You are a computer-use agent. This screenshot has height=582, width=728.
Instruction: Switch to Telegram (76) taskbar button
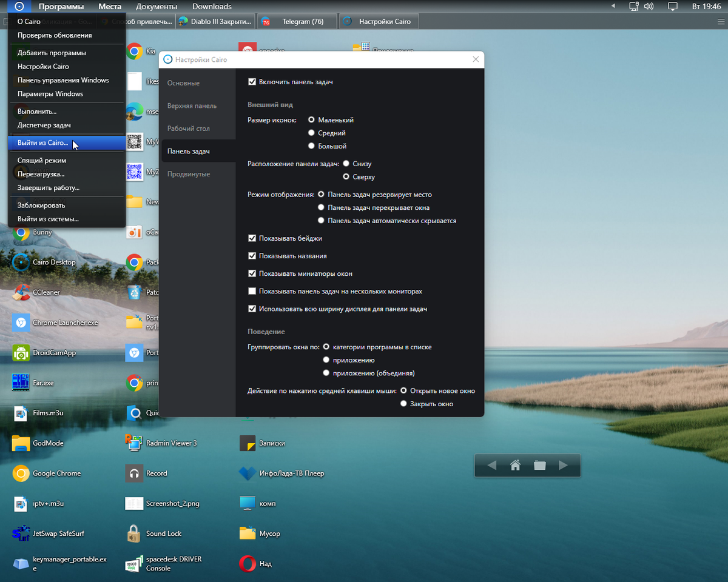(x=296, y=21)
